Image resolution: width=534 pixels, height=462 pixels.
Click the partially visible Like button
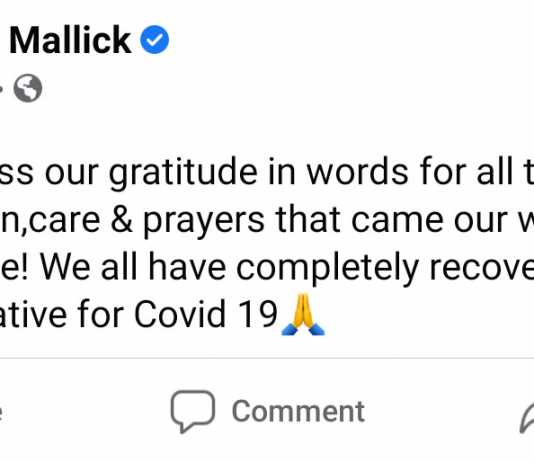coord(1,413)
